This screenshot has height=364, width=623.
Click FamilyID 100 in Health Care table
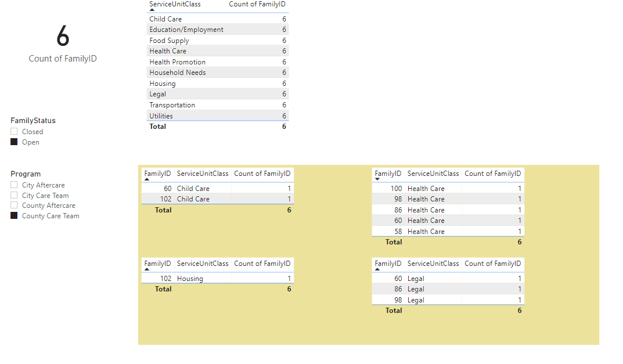point(396,188)
